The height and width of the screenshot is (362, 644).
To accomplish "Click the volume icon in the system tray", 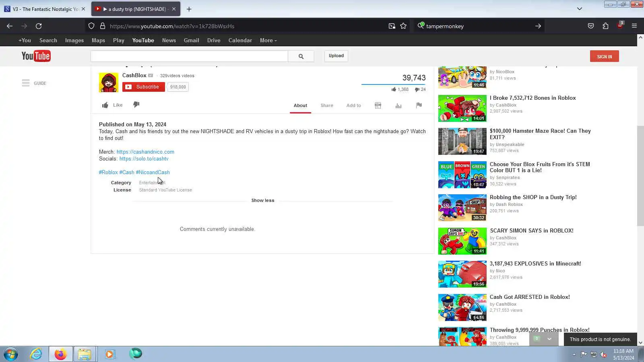I will (603, 354).
